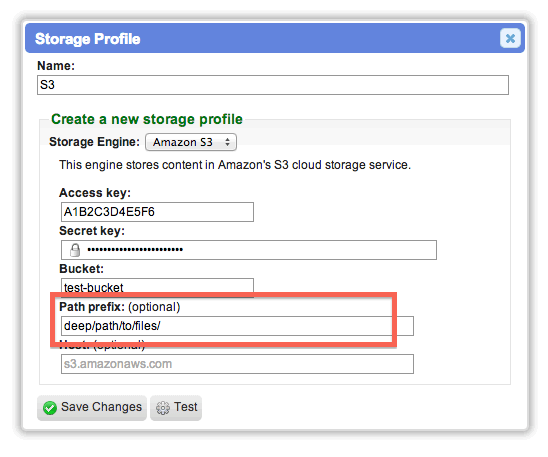Click the Storage Profile title bar
Viewport: 548px width, 457px height.
[275, 38]
